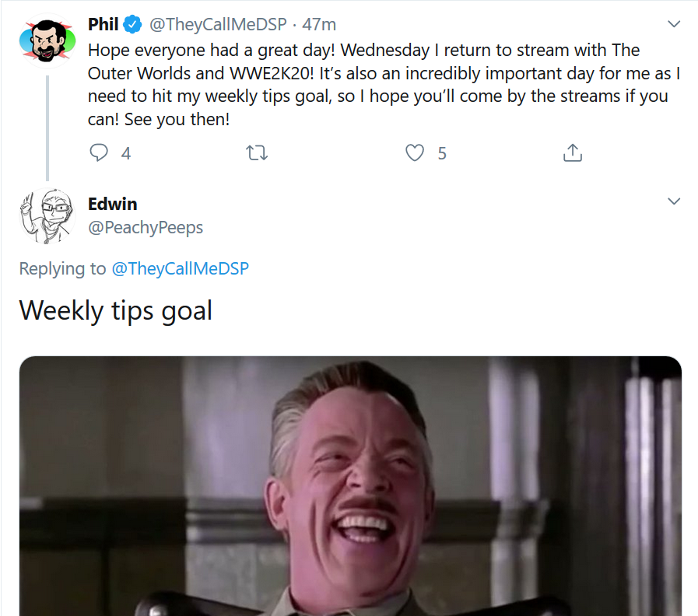Expand the options chevron on Edwin's reply
698x616 pixels.
coord(674,201)
